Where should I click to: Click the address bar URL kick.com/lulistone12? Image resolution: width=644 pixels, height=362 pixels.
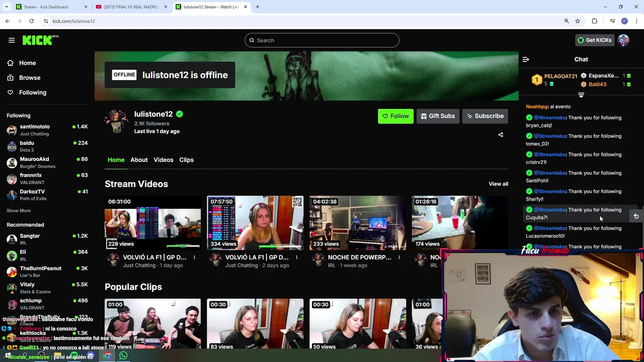point(73,21)
